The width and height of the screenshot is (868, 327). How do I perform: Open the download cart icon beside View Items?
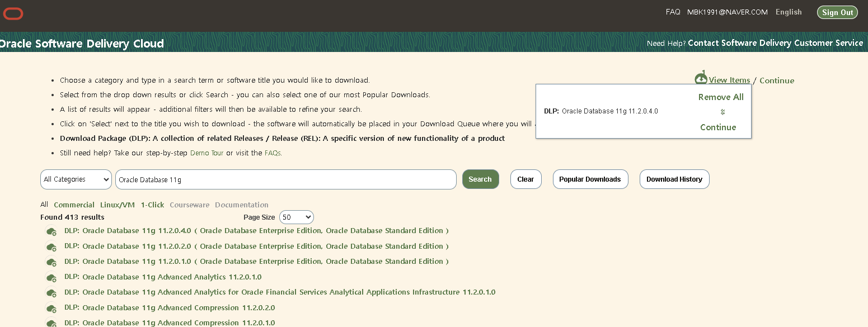pyautogui.click(x=701, y=79)
